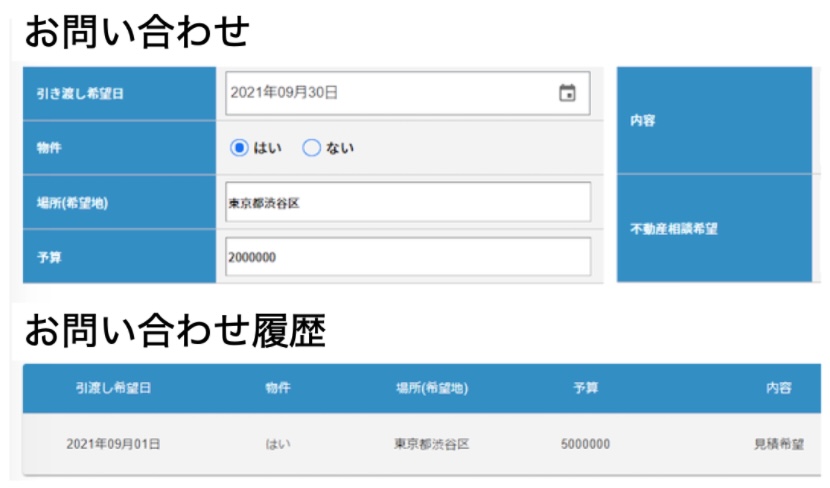Click the 不動産相談希望 label
This screenshot has width=830, height=488.
674,229
